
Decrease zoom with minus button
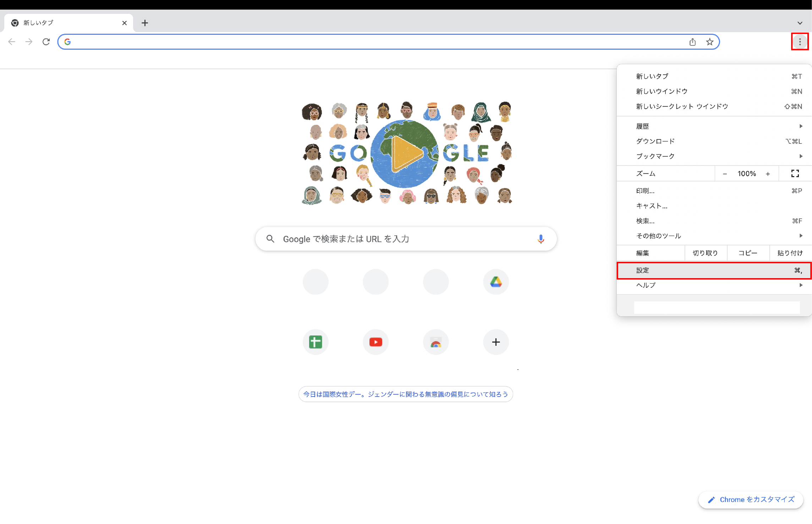pyautogui.click(x=725, y=174)
